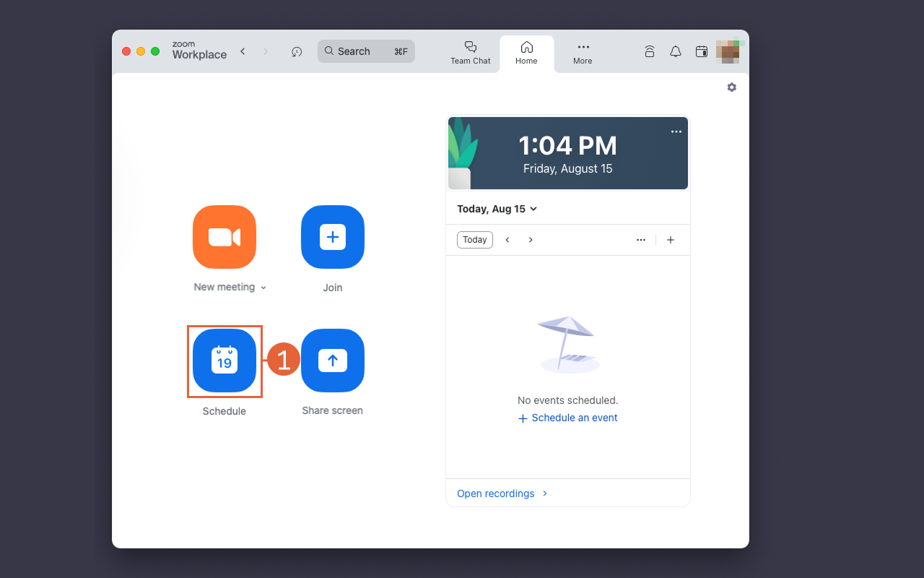Open the Today, Aug 15 date dropdown
924x578 pixels.
tap(497, 208)
